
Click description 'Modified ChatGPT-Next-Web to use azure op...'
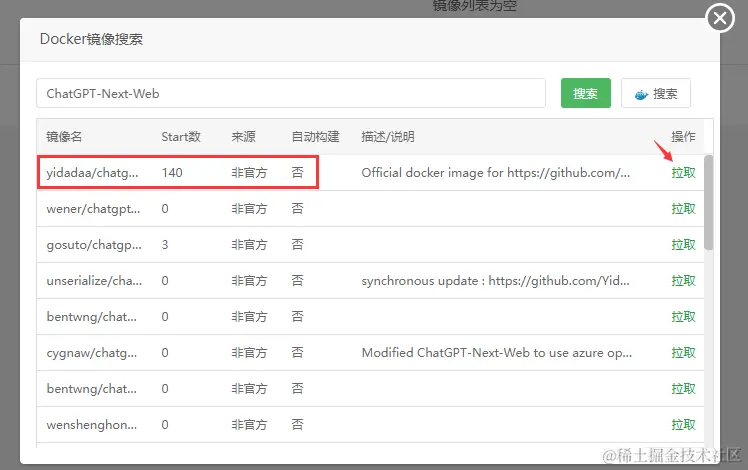497,353
